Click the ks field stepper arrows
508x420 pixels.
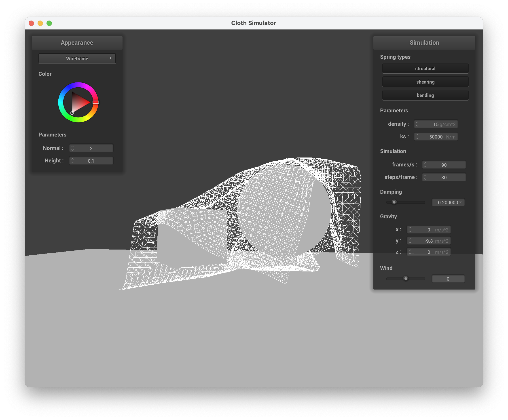tap(417, 137)
